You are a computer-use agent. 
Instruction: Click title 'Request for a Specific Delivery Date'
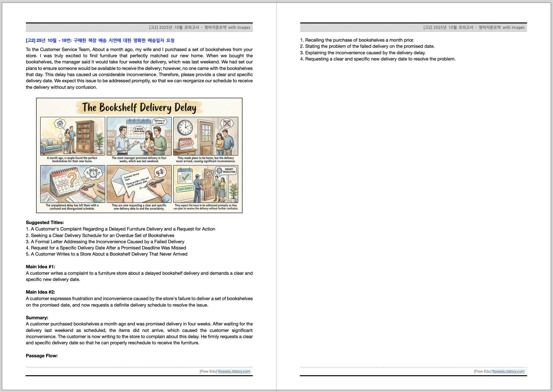tap(68, 248)
